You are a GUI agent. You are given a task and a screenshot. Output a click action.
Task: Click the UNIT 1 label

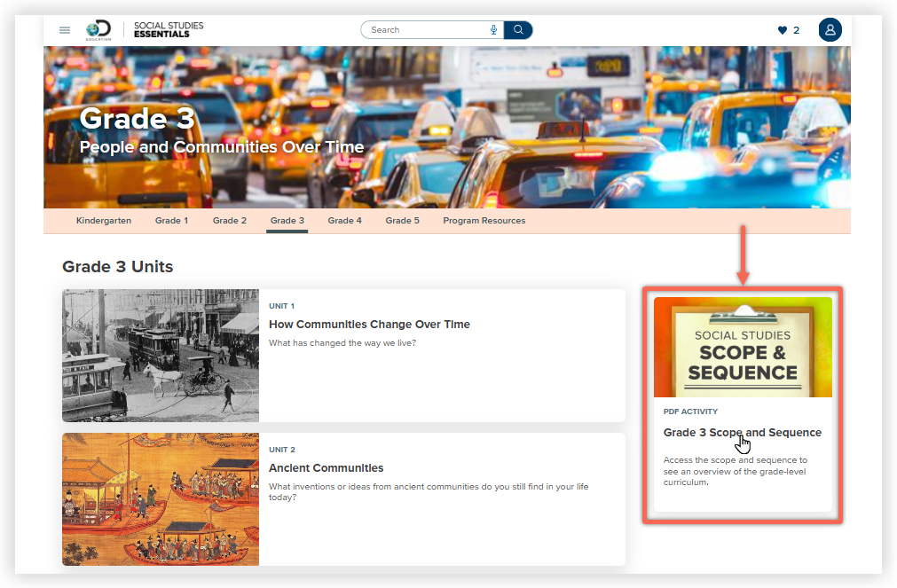coord(281,306)
